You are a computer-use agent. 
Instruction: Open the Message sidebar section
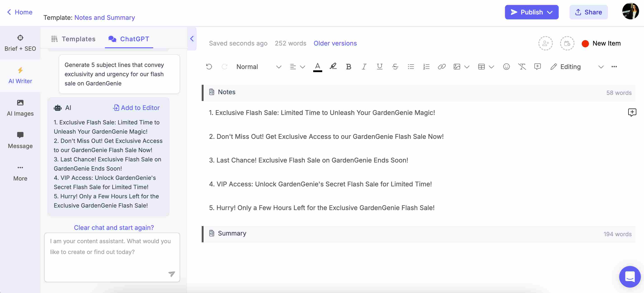coord(20,141)
